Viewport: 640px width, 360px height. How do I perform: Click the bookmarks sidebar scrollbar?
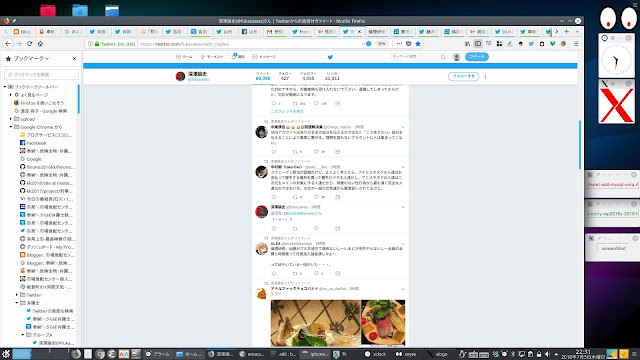[x=78, y=99]
